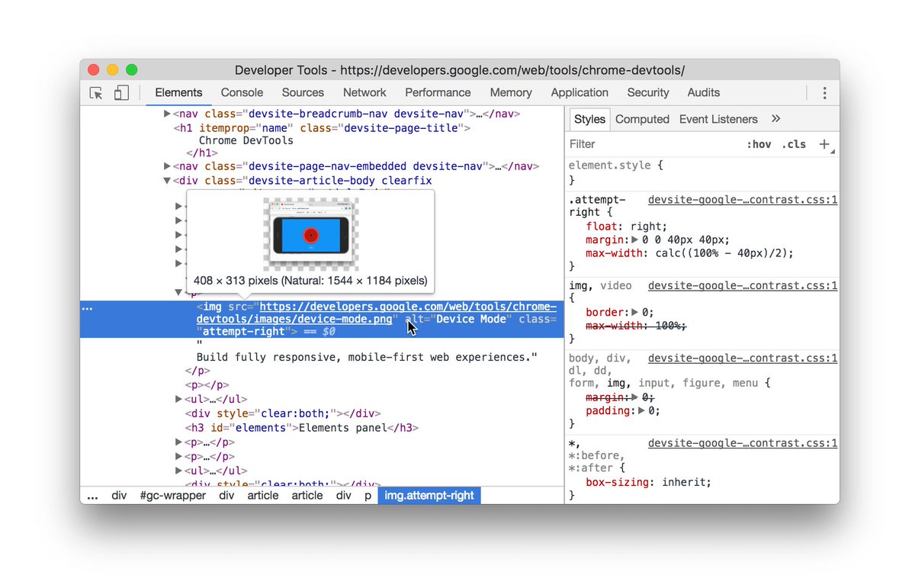Expand the devsite-page-nav-embedded nav node
This screenshot has width=915, height=588.
[168, 165]
